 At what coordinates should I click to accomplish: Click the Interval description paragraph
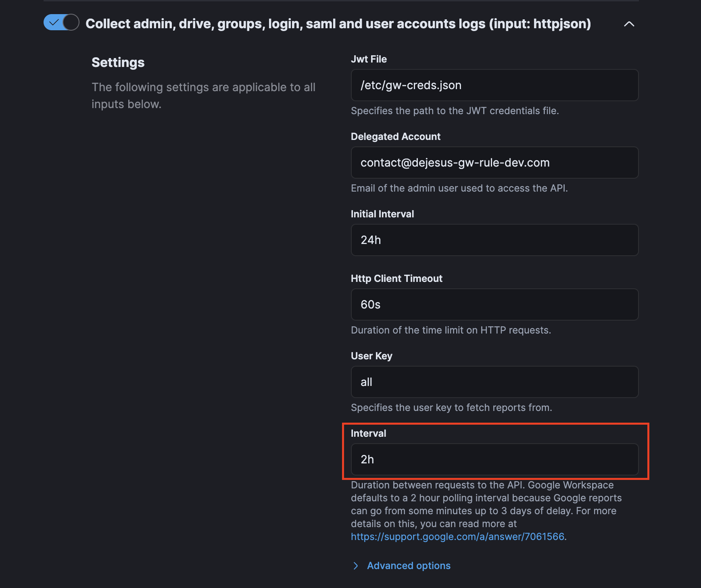pyautogui.click(x=484, y=511)
